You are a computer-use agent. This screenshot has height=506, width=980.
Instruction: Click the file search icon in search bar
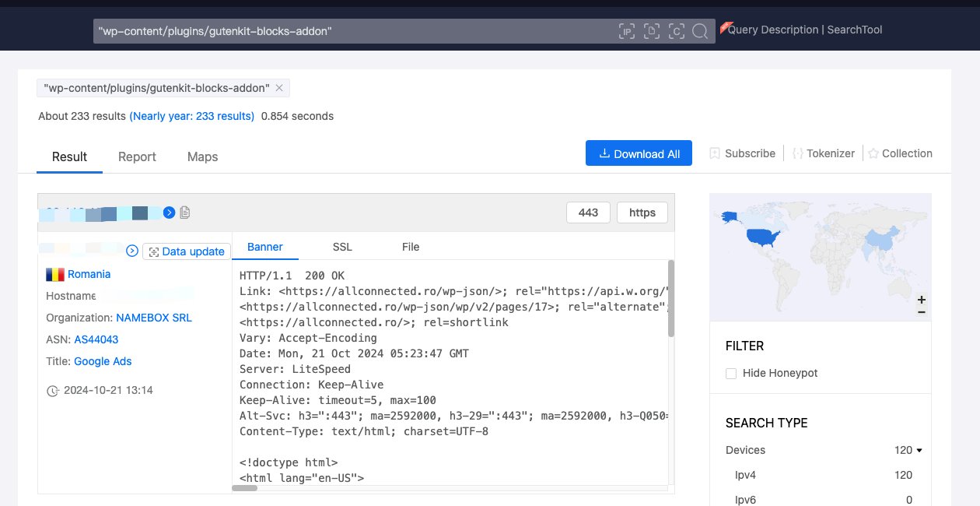[x=652, y=31]
